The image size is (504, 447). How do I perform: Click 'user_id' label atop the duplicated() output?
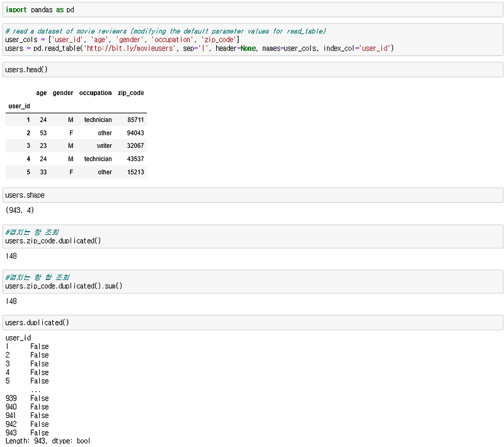(x=18, y=338)
